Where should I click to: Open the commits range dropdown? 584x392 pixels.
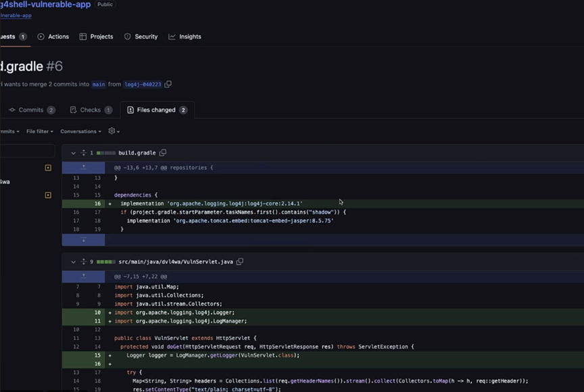point(9,131)
